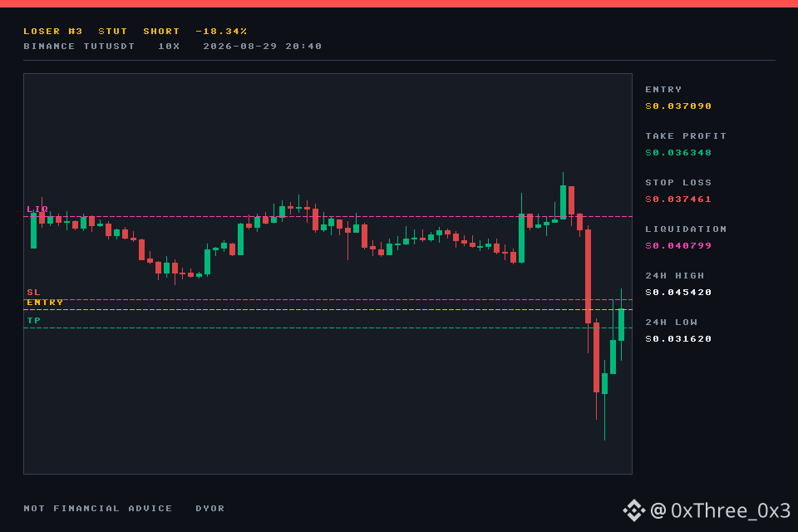The height and width of the screenshot is (532, 798).
Task: Click the -18.34% loss percentage
Action: 221,32
